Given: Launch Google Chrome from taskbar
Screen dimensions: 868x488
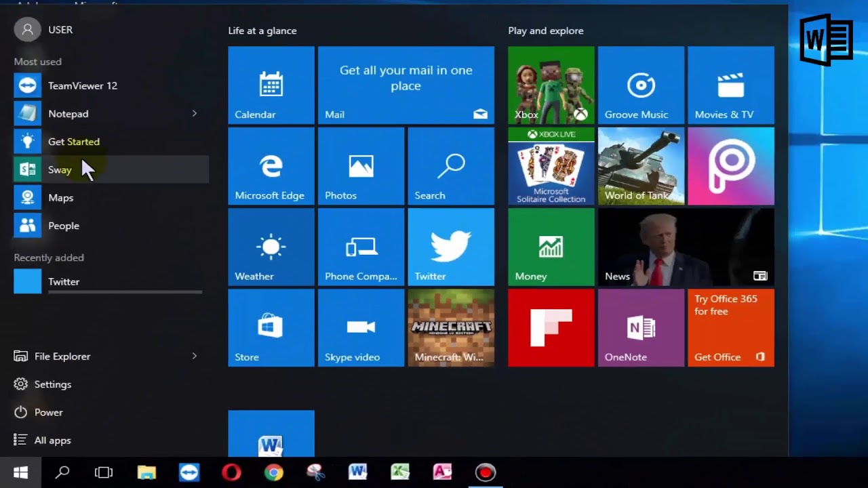Looking at the screenshot, I should pyautogui.click(x=273, y=472).
